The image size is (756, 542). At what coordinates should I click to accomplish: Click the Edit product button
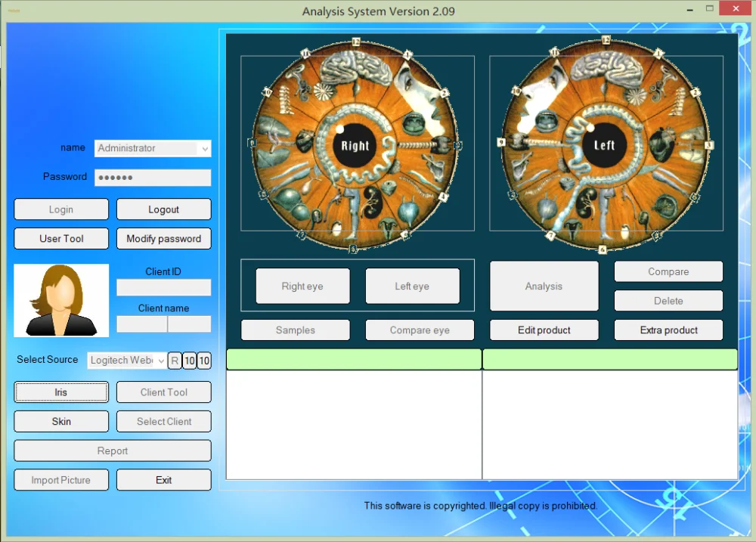tap(544, 330)
